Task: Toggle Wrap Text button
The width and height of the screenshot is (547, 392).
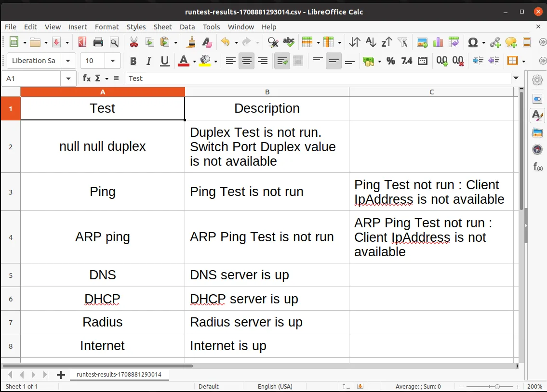Action: point(282,61)
